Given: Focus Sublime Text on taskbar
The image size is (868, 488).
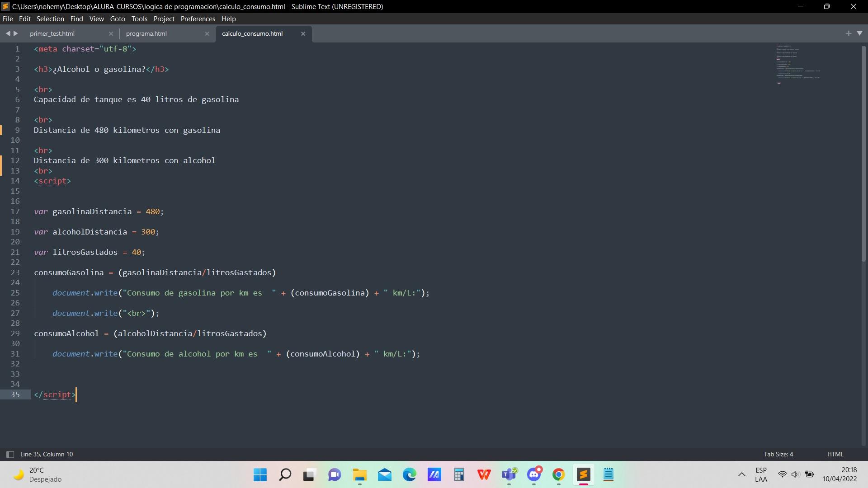Looking at the screenshot, I should point(583,474).
